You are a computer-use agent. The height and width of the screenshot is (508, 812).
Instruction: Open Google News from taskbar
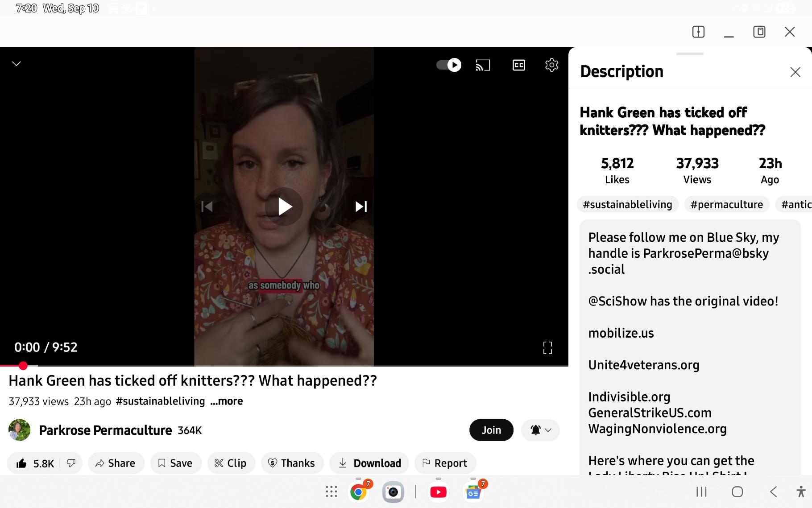point(473,492)
